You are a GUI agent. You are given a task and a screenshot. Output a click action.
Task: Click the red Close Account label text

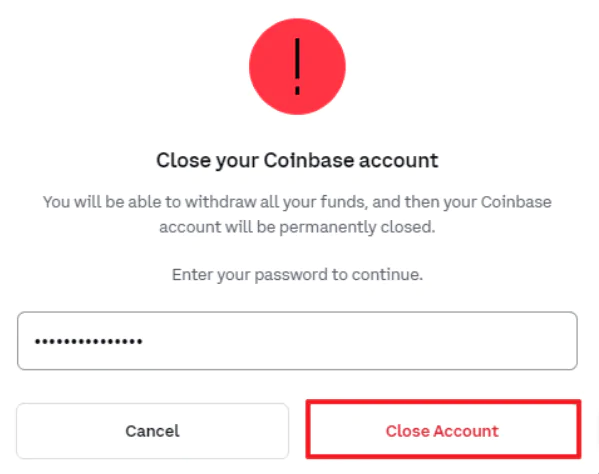pos(442,431)
